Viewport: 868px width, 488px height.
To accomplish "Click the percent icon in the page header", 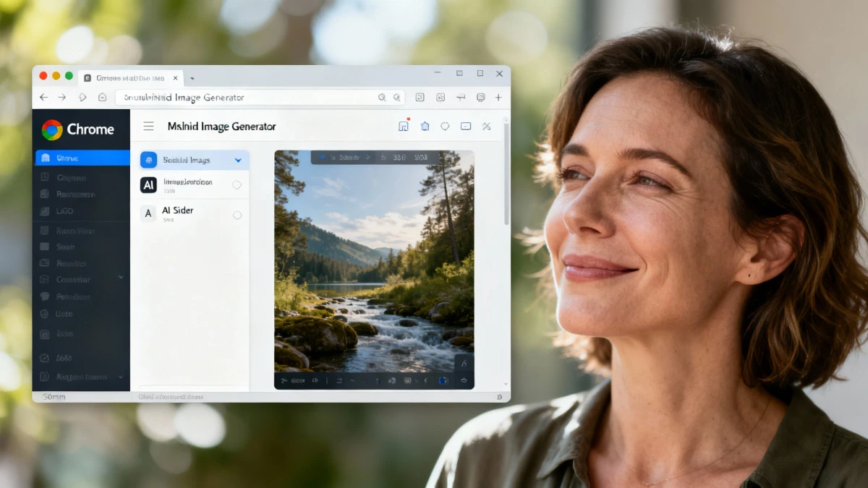I will pos(486,127).
